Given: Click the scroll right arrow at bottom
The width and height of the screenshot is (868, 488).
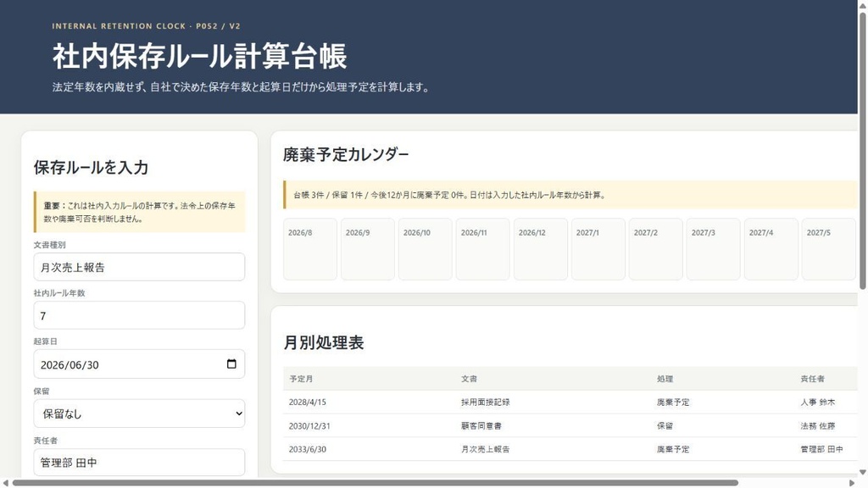Looking at the screenshot, I should click(x=853, y=483).
